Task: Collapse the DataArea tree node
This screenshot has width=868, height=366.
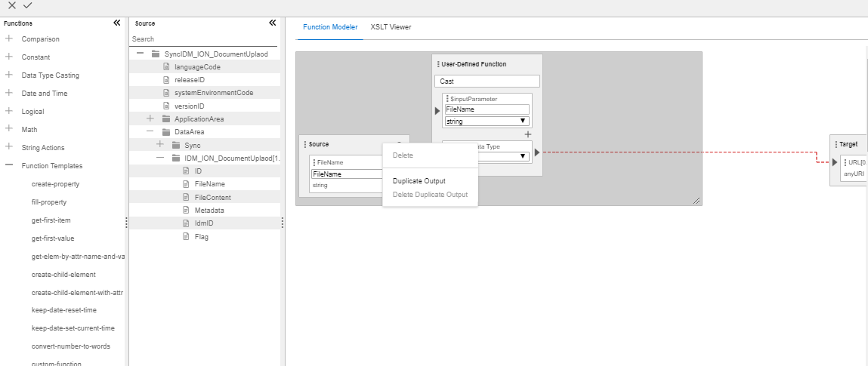Action: (x=150, y=131)
